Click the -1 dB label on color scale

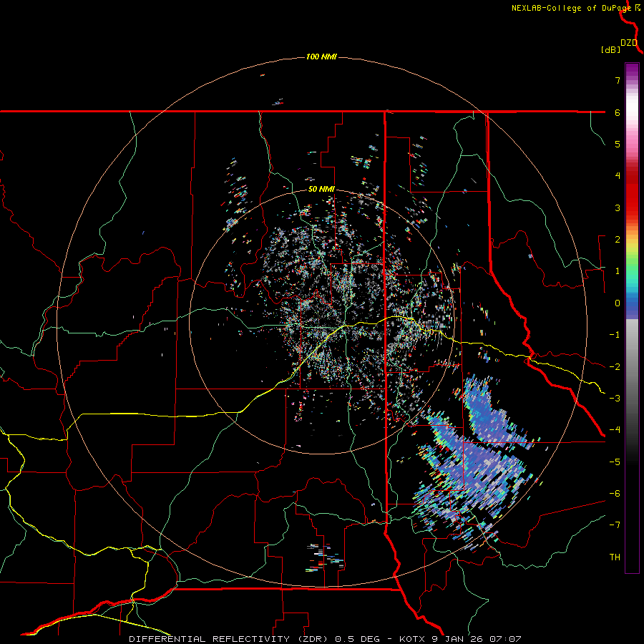click(615, 335)
